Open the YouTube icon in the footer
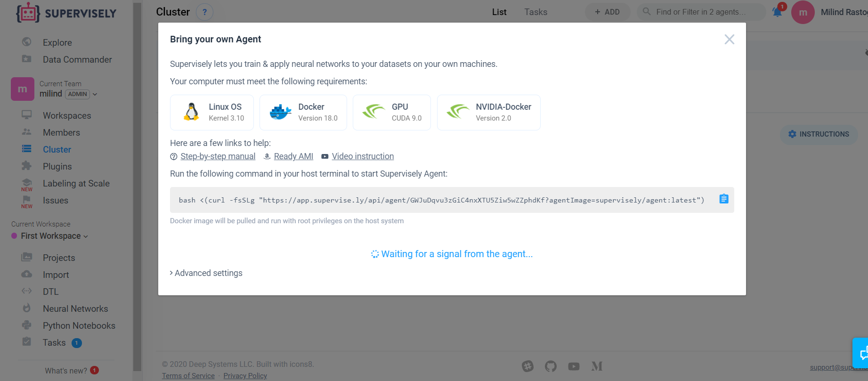 tap(574, 366)
